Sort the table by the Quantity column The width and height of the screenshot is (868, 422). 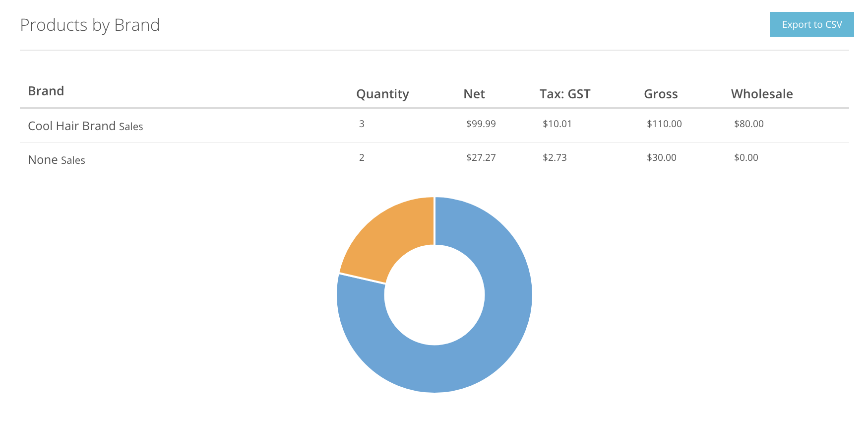[x=382, y=94]
